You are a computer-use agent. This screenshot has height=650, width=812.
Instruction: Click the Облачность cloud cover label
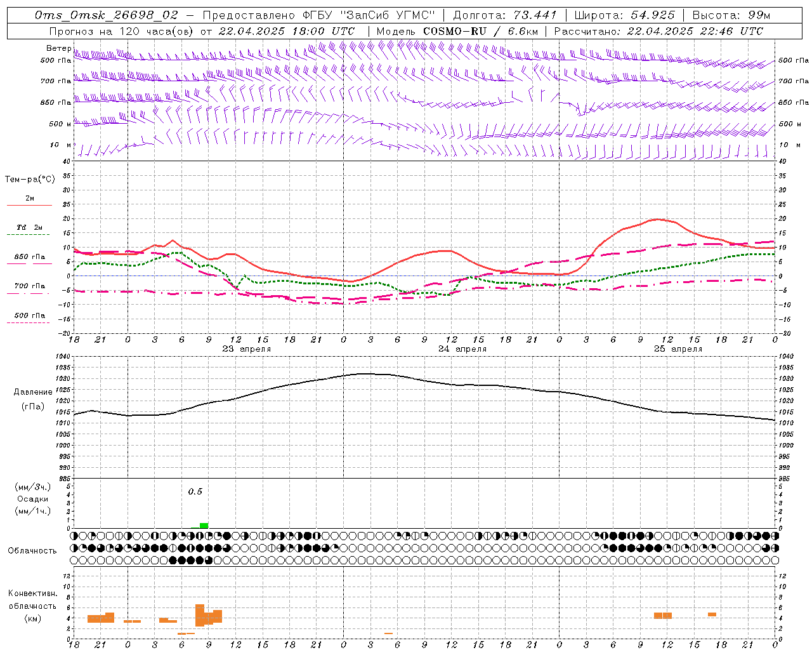[32, 551]
